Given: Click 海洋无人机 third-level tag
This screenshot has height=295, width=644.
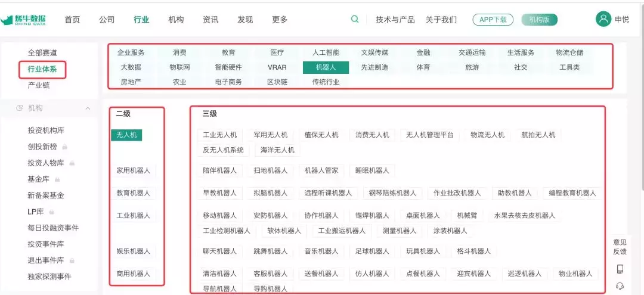Looking at the screenshot, I should click(277, 150).
